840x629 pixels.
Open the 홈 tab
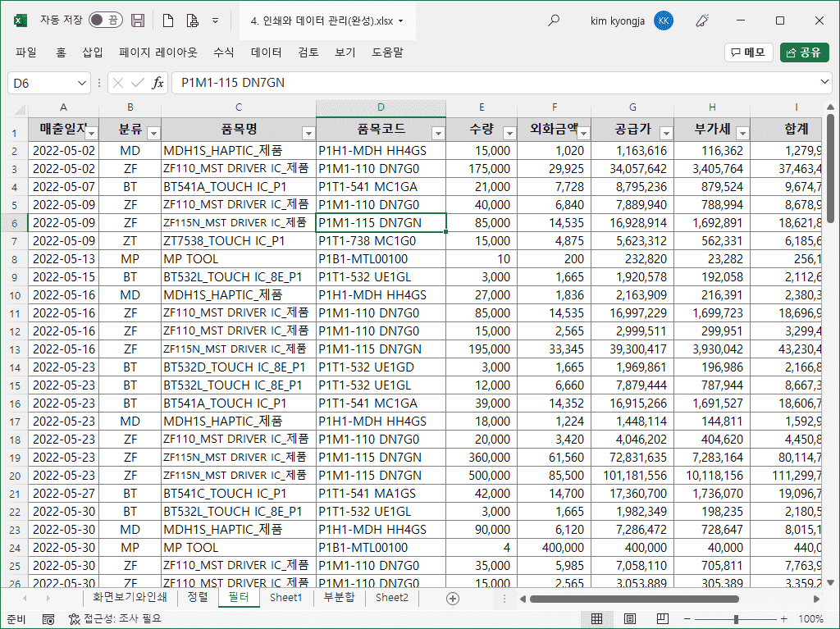click(61, 52)
